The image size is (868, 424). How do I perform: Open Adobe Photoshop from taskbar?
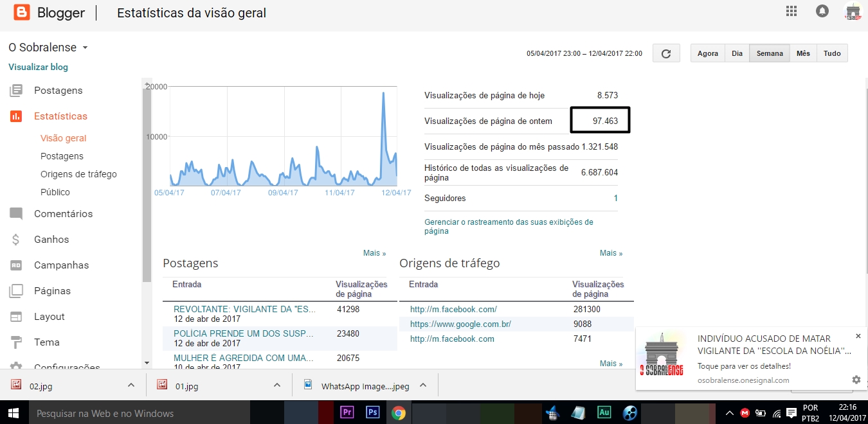373,412
